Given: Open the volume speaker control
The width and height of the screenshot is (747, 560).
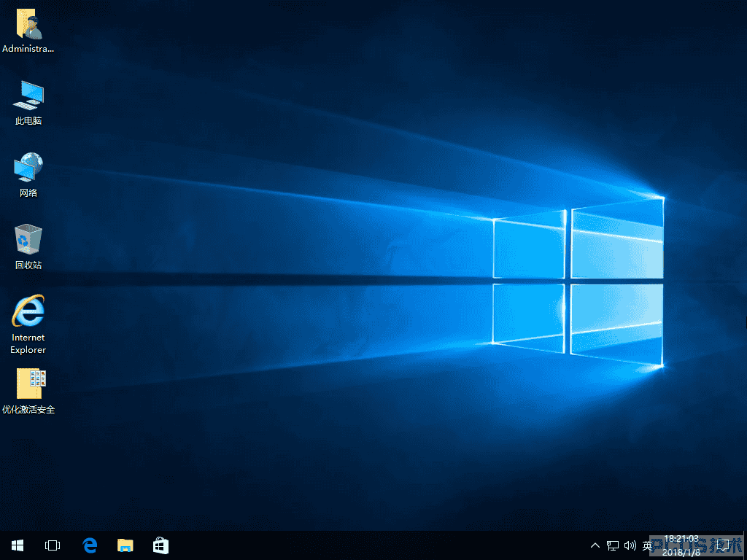Looking at the screenshot, I should point(630,545).
